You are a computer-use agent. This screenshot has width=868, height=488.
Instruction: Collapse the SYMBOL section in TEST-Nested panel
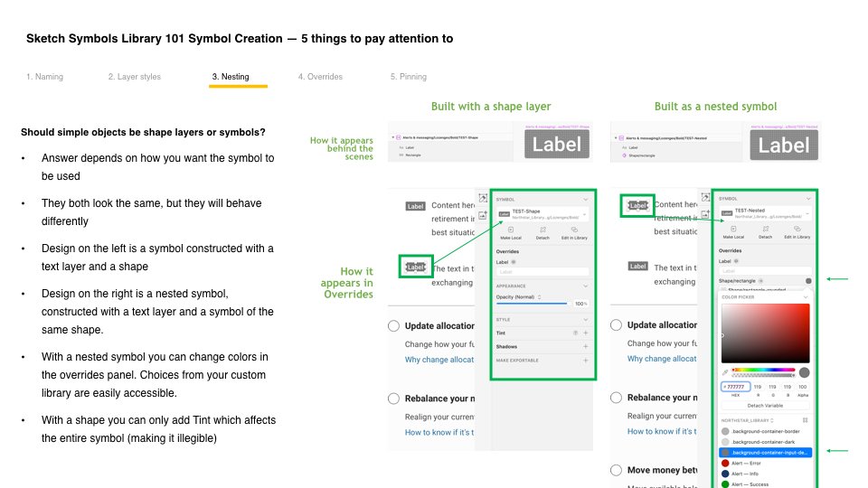click(808, 199)
